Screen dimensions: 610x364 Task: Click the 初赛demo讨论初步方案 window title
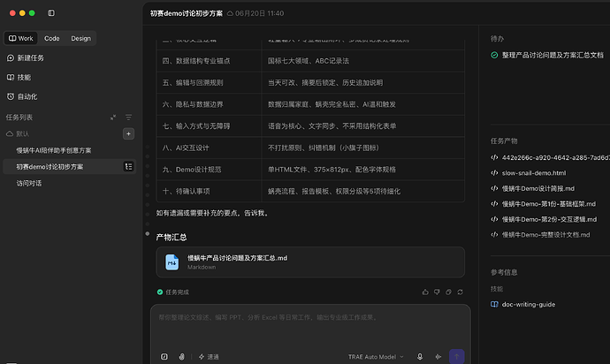point(187,13)
